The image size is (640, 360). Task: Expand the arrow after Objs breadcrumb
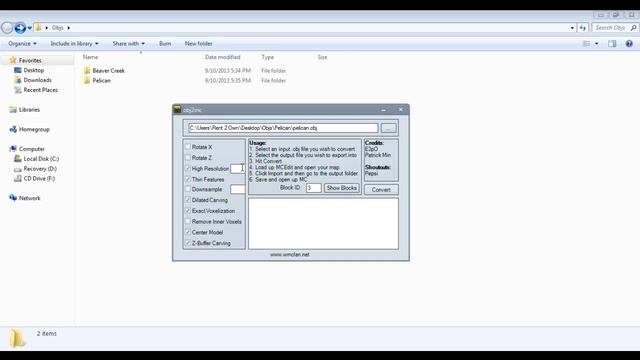click(x=69, y=28)
